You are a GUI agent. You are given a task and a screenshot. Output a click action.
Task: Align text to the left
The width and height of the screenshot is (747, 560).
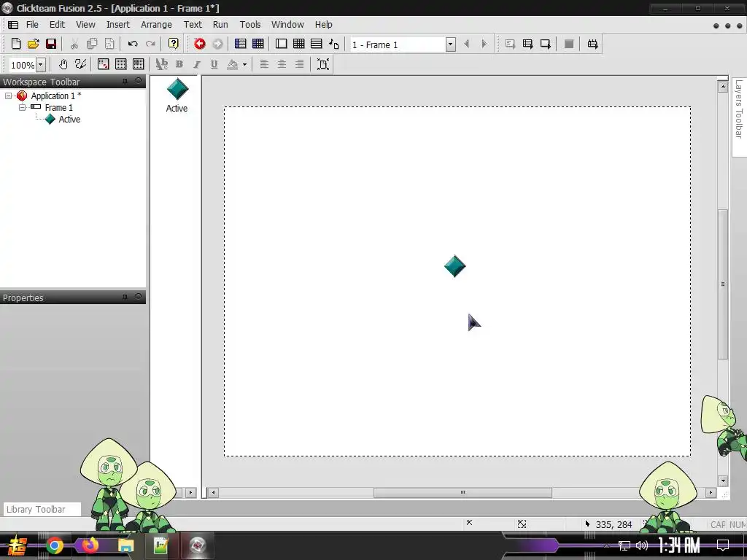(x=264, y=64)
